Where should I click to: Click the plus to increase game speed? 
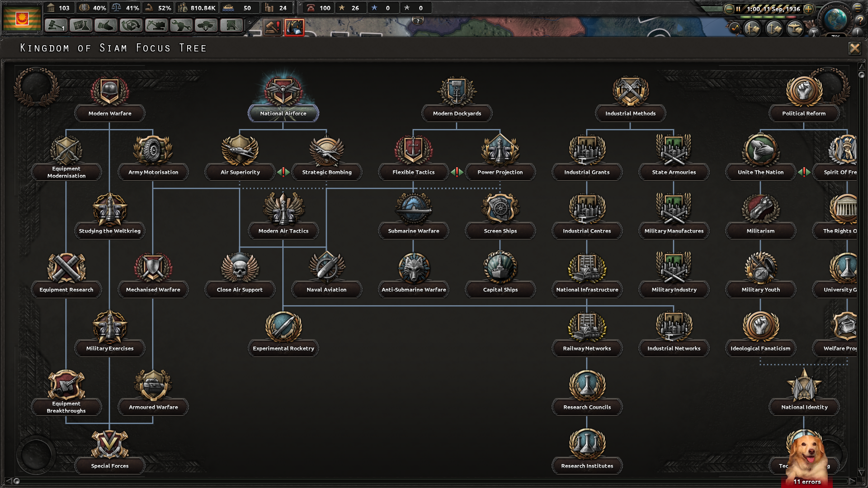coord(808,9)
